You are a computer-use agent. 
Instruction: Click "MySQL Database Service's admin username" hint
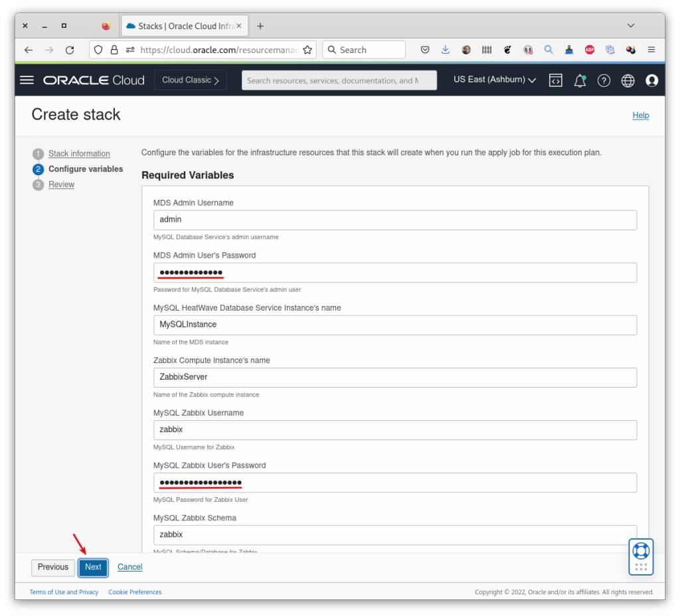[216, 237]
